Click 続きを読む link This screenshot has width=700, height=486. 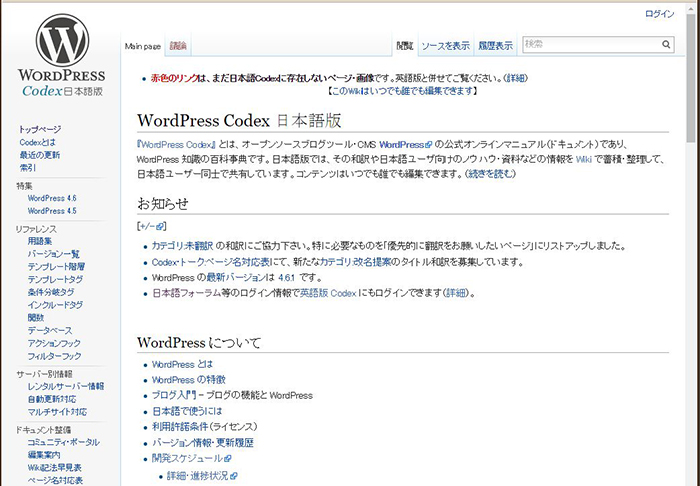[x=490, y=174]
